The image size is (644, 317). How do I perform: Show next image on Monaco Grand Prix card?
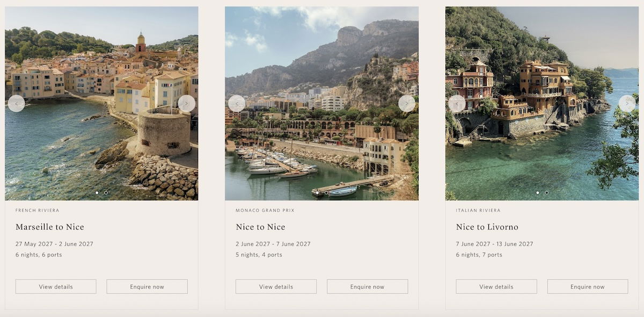pyautogui.click(x=407, y=103)
